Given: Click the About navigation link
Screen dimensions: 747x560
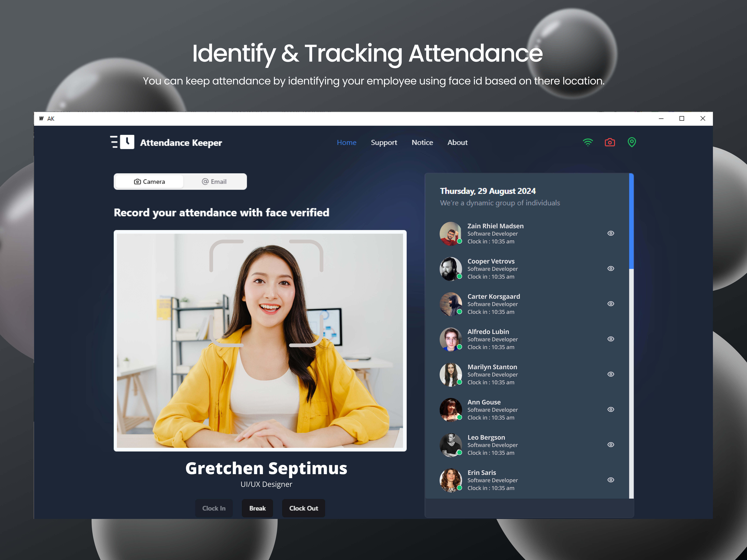Looking at the screenshot, I should (x=457, y=142).
